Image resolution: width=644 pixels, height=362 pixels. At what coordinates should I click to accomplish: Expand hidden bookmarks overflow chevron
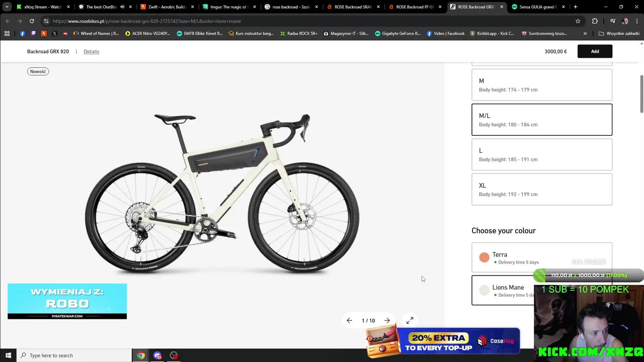coord(585,34)
